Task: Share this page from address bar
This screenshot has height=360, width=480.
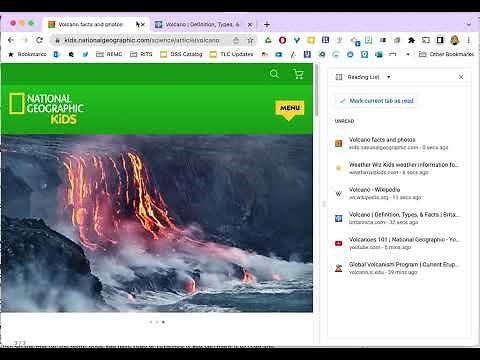Action: coord(236,41)
